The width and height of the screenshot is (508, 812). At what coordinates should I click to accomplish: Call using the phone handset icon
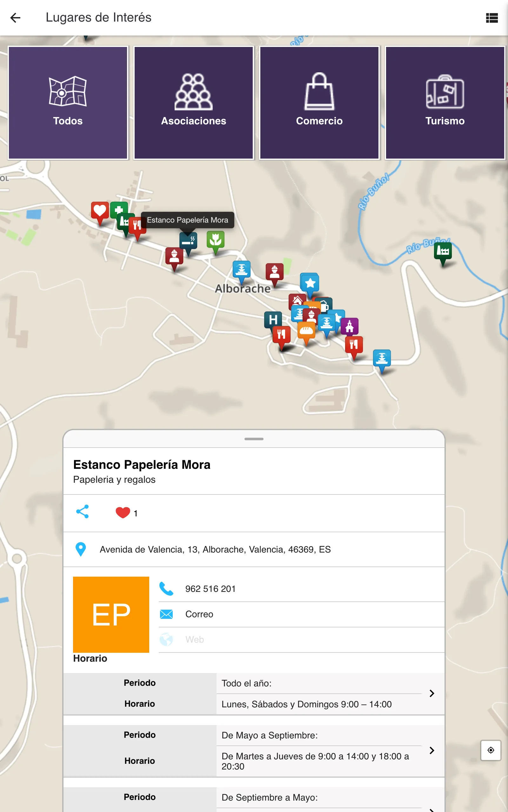tap(166, 588)
